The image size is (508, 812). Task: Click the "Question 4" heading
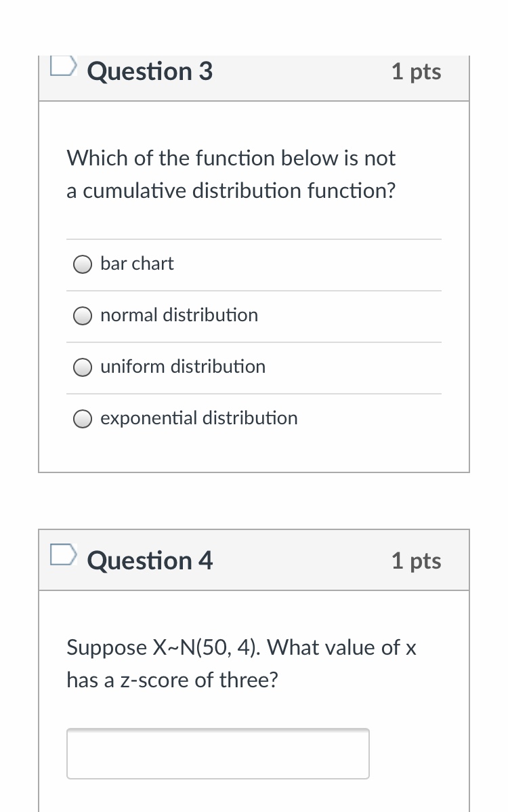point(150,561)
